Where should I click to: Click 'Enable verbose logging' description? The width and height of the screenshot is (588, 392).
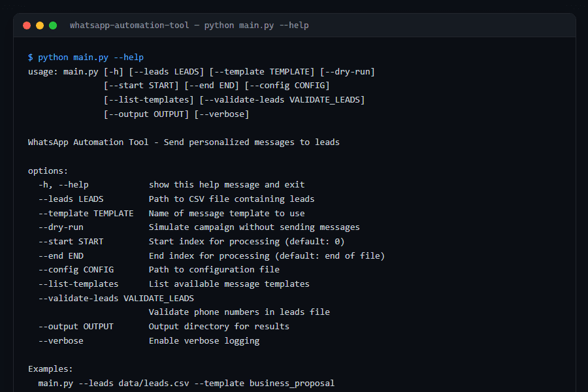click(204, 341)
